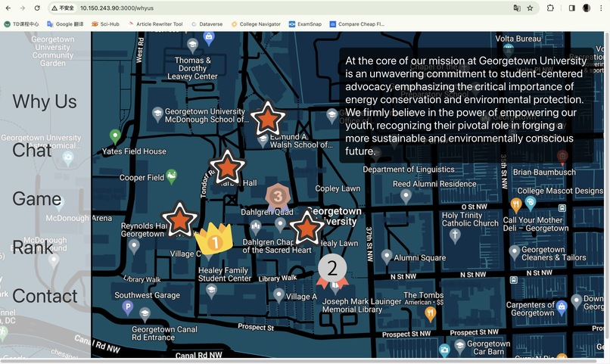Viewport: 610px width, 364px height.
Task: Go to the Why Us page
Action: 45,102
